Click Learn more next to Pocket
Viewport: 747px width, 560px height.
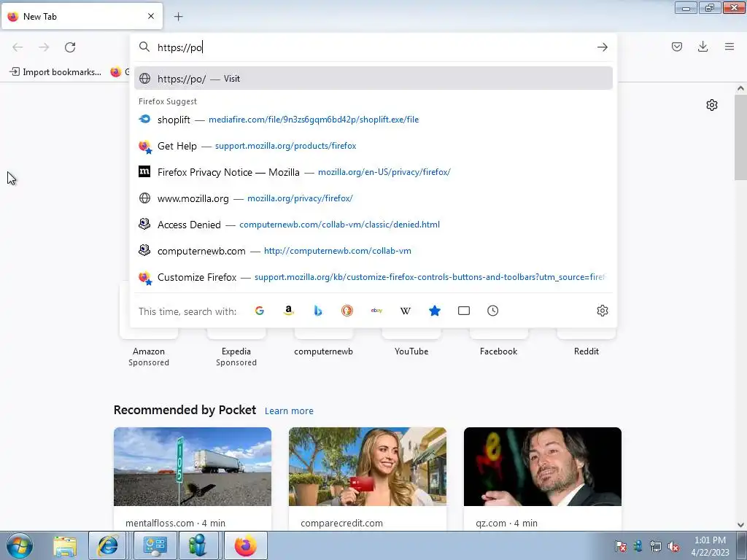click(x=289, y=411)
